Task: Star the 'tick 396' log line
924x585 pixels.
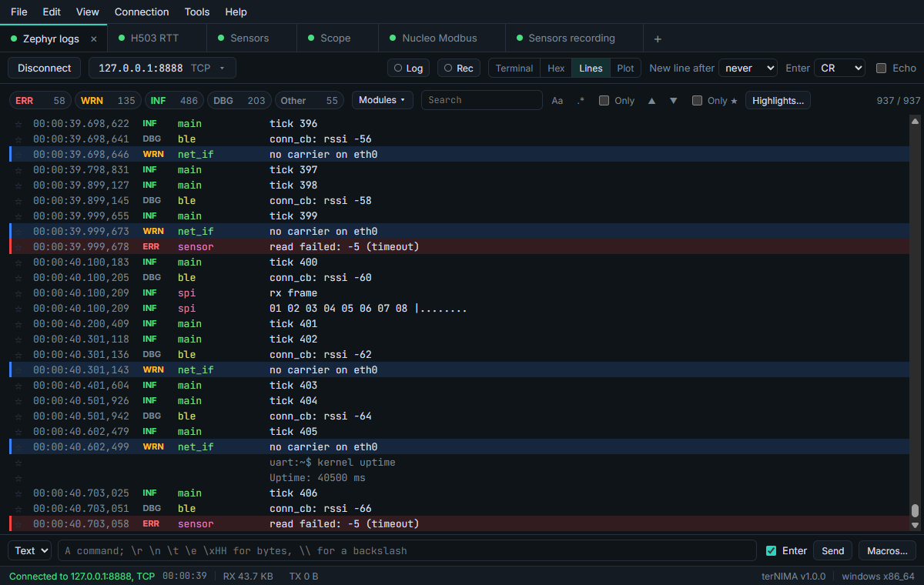Action: point(18,124)
